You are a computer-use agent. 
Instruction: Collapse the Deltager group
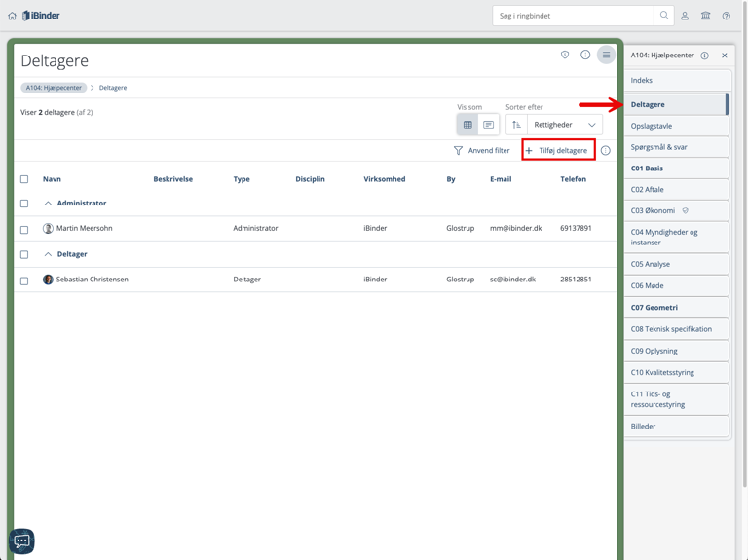point(48,254)
